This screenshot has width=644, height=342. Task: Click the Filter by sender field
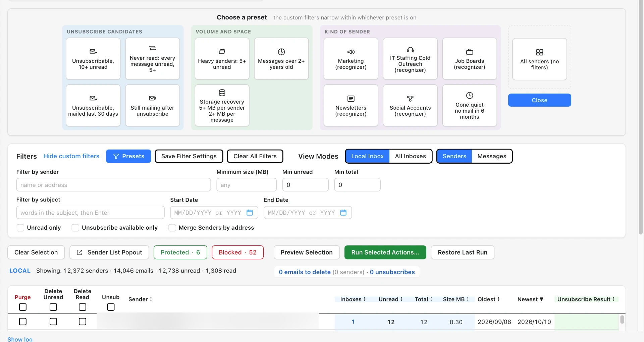pyautogui.click(x=113, y=185)
